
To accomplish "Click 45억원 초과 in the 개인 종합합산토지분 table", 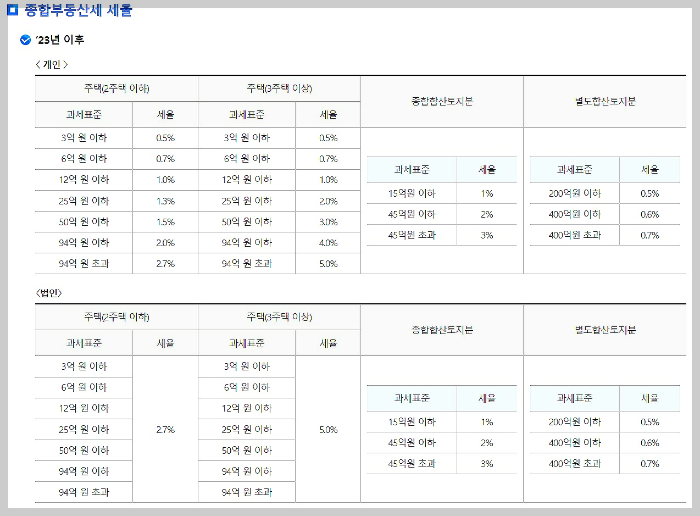I will click(x=412, y=235).
